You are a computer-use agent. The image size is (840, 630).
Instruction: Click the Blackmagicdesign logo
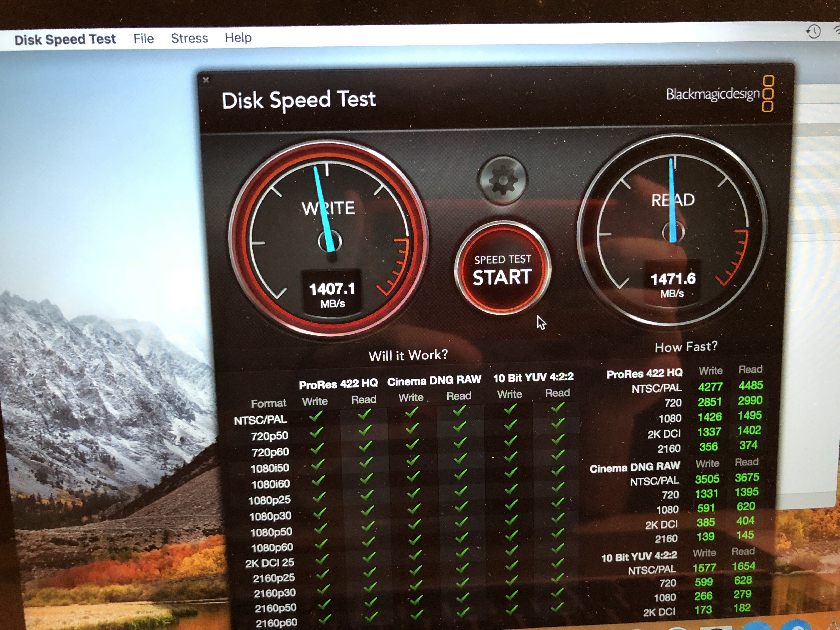(x=720, y=94)
